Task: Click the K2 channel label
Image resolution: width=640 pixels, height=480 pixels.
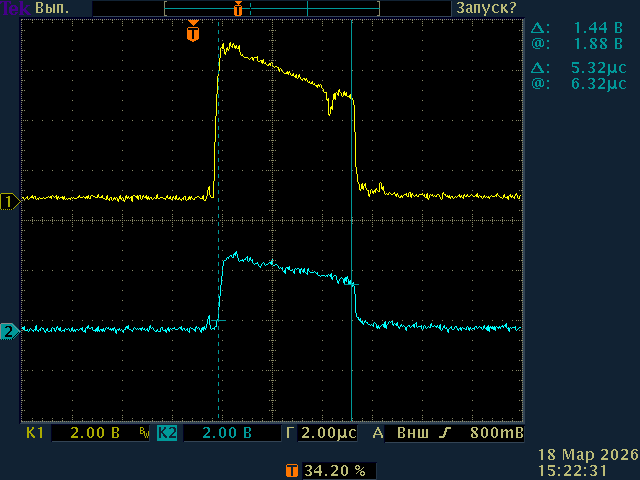Action: coord(167,435)
